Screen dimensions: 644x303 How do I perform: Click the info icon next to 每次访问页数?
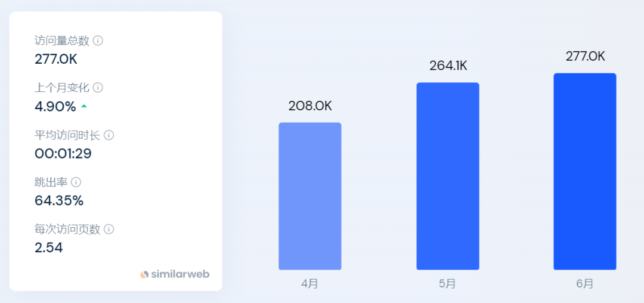(x=109, y=229)
